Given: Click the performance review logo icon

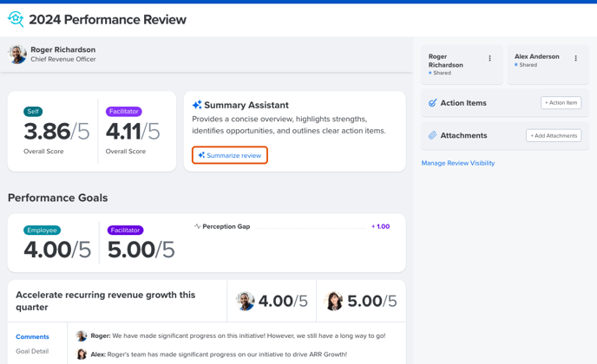Looking at the screenshot, I should [x=16, y=19].
